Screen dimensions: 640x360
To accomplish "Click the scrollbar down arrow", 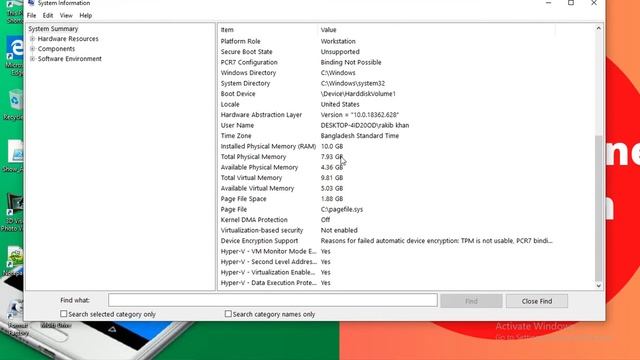I will (598, 286).
